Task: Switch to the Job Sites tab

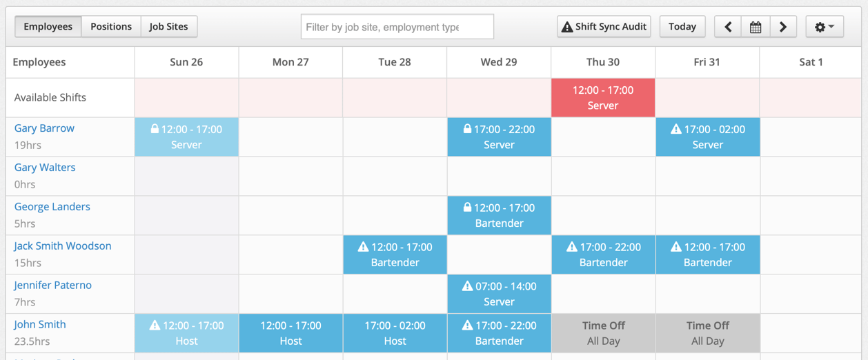Action: (x=169, y=27)
